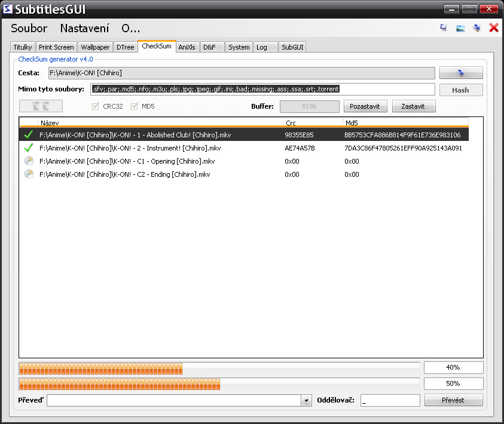The image size is (504, 424).
Task: Open the O... menu
Action: (130, 28)
